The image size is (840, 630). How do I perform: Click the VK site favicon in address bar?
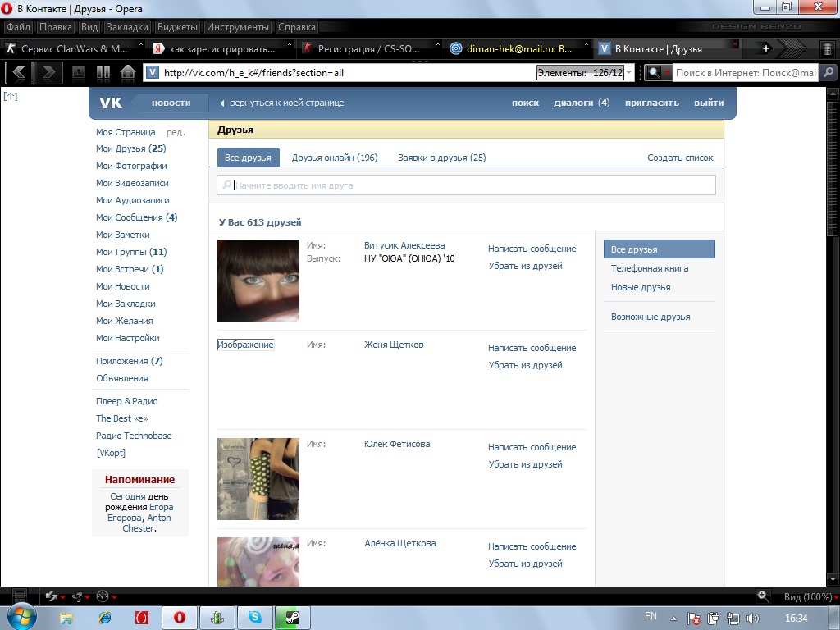pyautogui.click(x=153, y=72)
